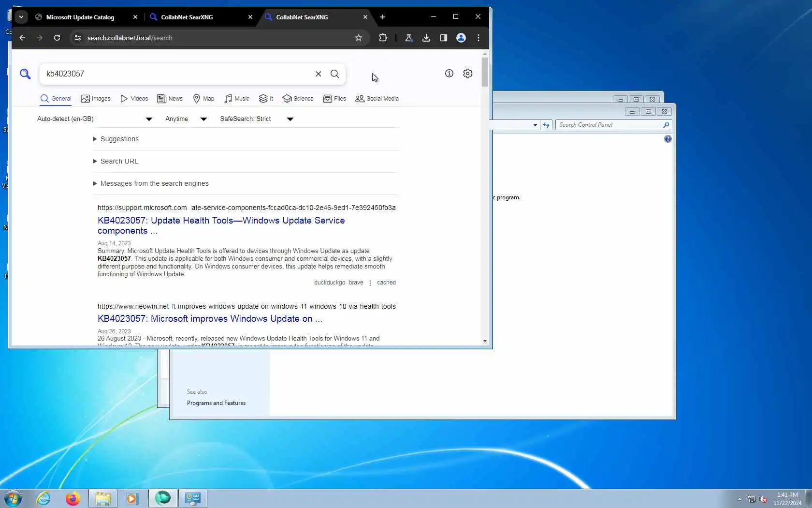812x508 pixels.
Task: View site information icon in address bar
Action: (77, 38)
